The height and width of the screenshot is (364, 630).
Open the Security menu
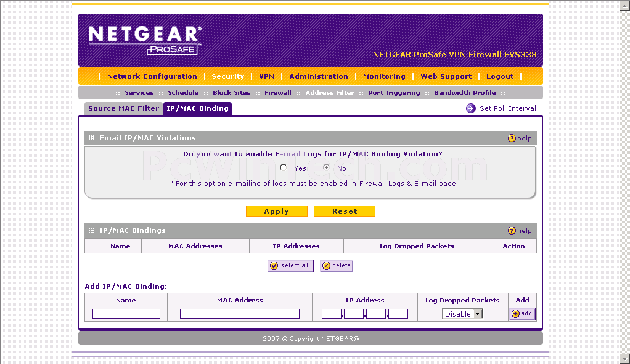228,76
